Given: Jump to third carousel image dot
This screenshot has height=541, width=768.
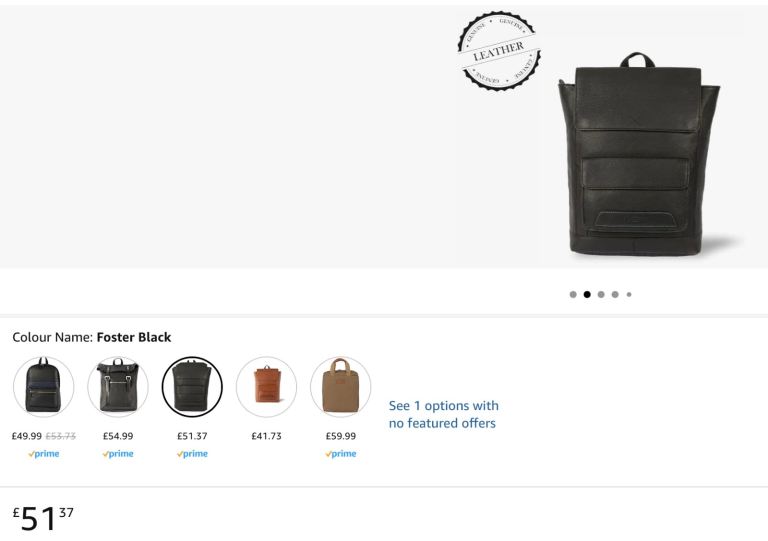Looking at the screenshot, I should point(601,294).
